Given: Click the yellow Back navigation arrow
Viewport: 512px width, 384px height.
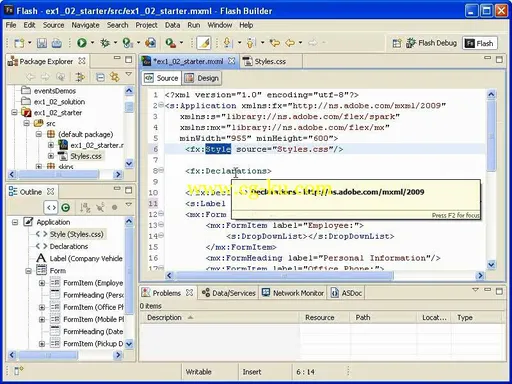Looking at the screenshot, I should point(290,43).
